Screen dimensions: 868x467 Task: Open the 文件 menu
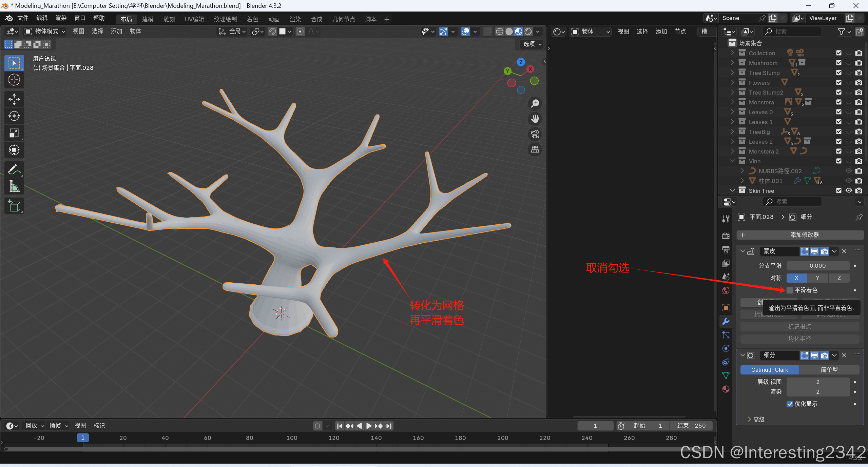click(x=23, y=18)
